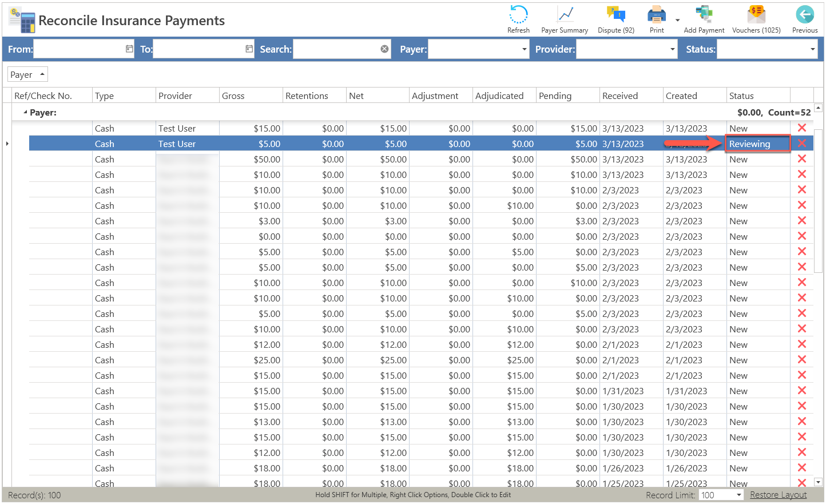Image resolution: width=826 pixels, height=504 pixels.
Task: Open the From date calendar picker
Action: click(129, 49)
